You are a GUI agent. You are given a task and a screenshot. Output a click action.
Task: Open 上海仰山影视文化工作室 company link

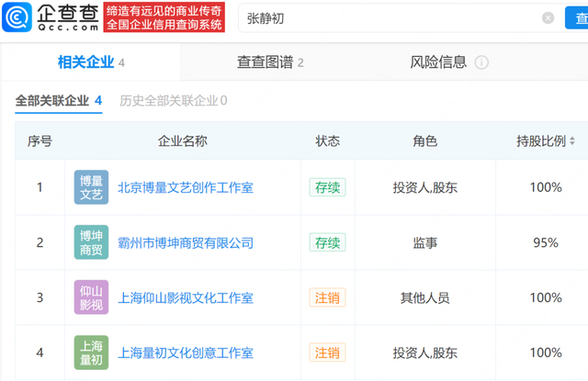186,297
